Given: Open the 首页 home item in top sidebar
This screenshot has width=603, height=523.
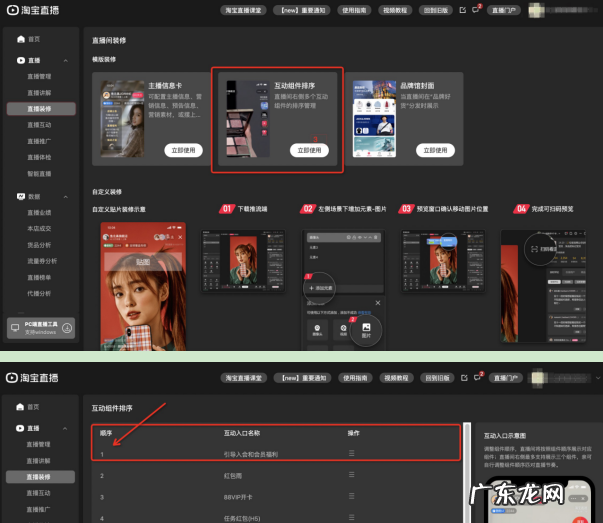Looking at the screenshot, I should pyautogui.click(x=34, y=38).
